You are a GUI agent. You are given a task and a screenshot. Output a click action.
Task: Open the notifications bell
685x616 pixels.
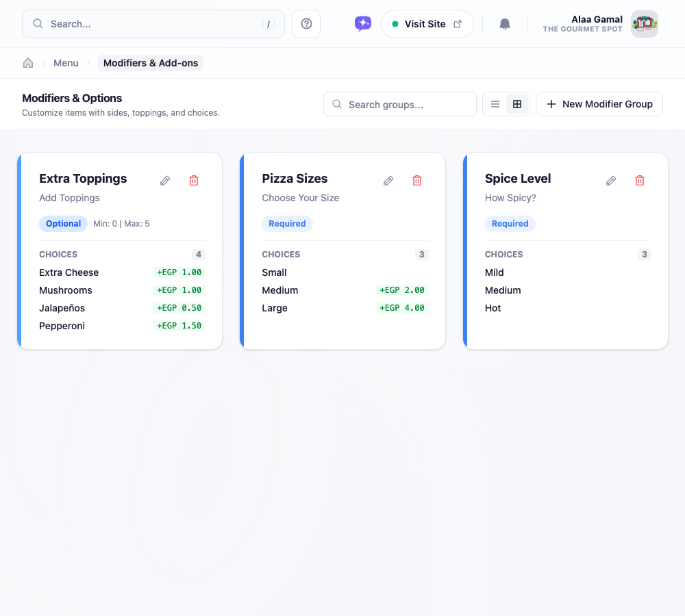pyautogui.click(x=505, y=24)
